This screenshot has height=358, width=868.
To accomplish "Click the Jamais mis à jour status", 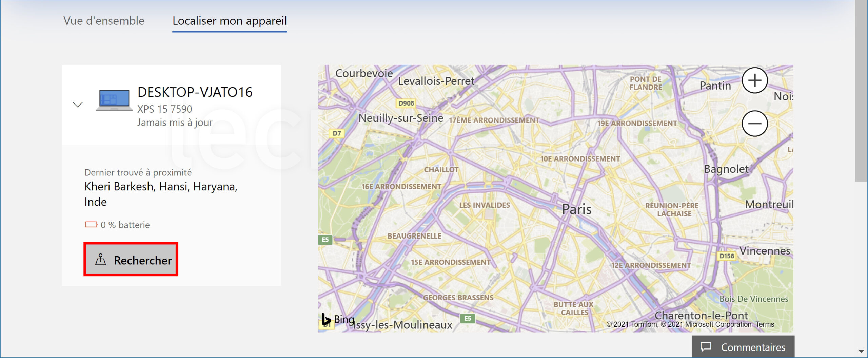I will click(175, 123).
